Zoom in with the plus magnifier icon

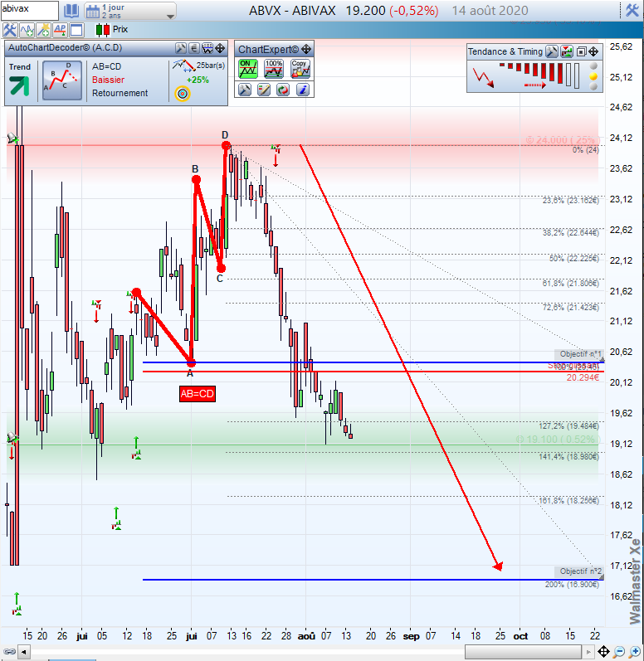[634, 652]
